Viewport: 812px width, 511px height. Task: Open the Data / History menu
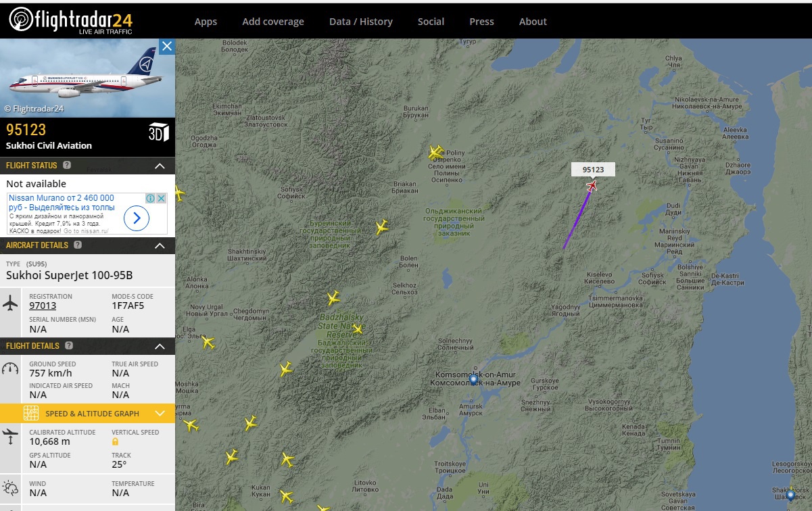360,22
